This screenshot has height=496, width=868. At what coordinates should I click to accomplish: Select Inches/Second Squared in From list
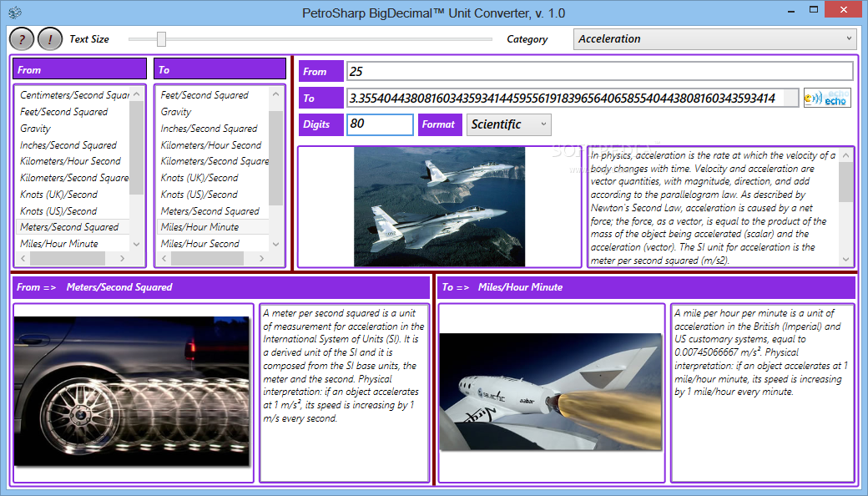(73, 145)
